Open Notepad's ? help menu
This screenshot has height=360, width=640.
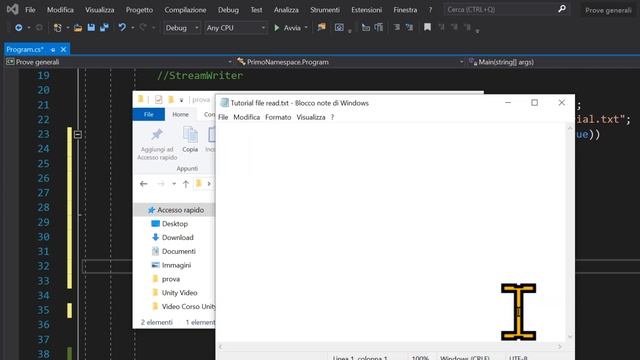pos(332,117)
